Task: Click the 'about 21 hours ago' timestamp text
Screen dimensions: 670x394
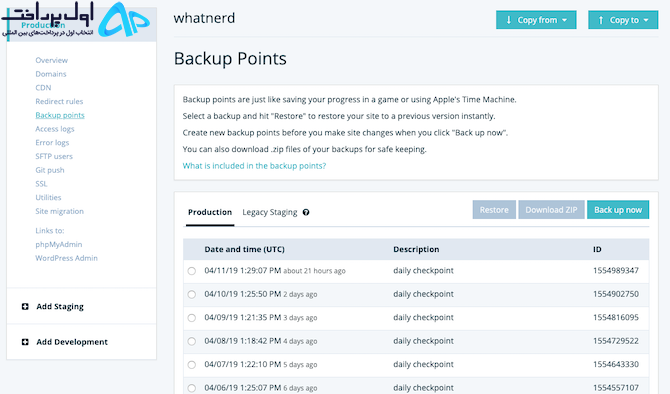Action: tap(314, 271)
